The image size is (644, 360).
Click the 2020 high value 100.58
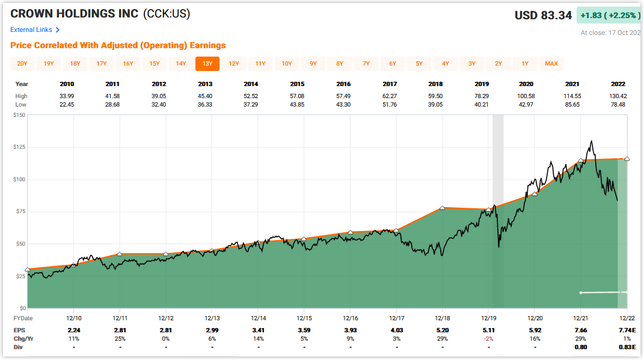pos(526,96)
